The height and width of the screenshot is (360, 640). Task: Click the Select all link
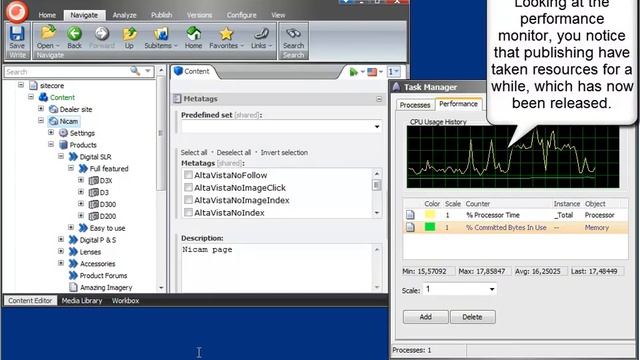coord(194,152)
